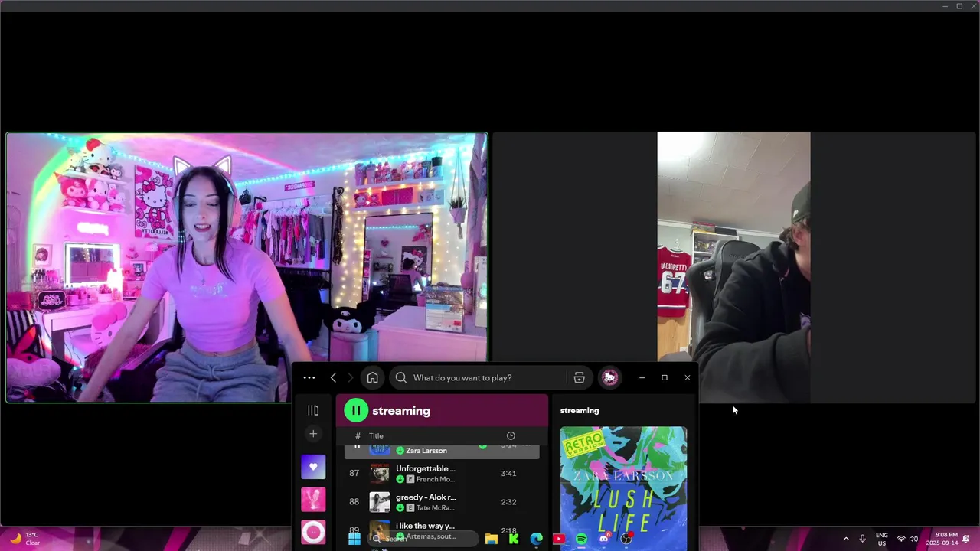The height and width of the screenshot is (551, 980).
Task: Open the Lush Life album art in Now Playing
Action: 623,488
